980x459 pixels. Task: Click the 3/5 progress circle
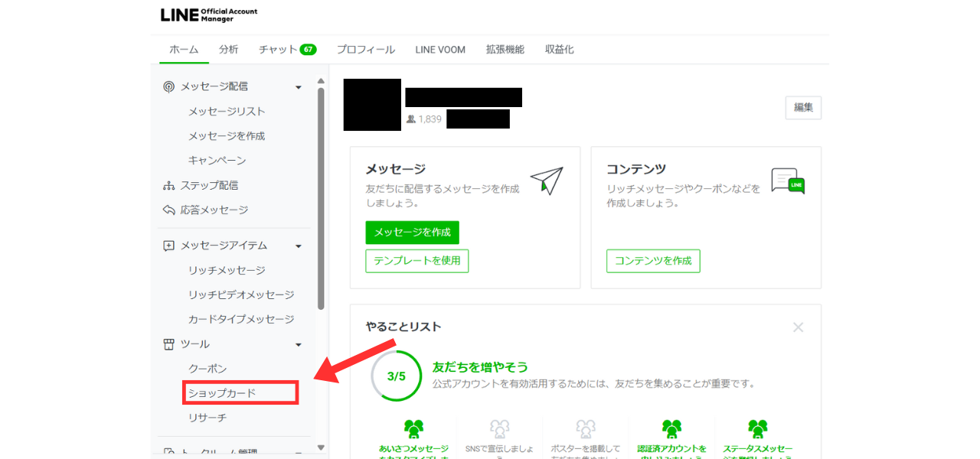pos(396,376)
